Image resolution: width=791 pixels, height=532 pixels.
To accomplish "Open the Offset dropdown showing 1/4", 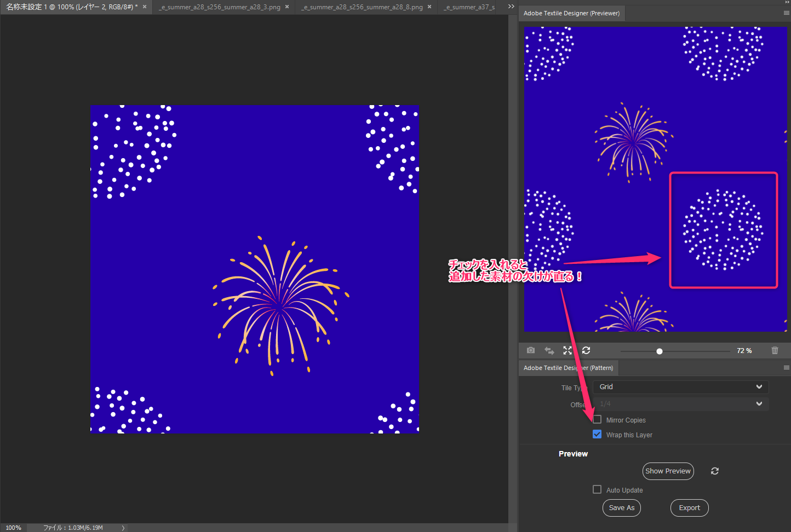I will pos(680,404).
